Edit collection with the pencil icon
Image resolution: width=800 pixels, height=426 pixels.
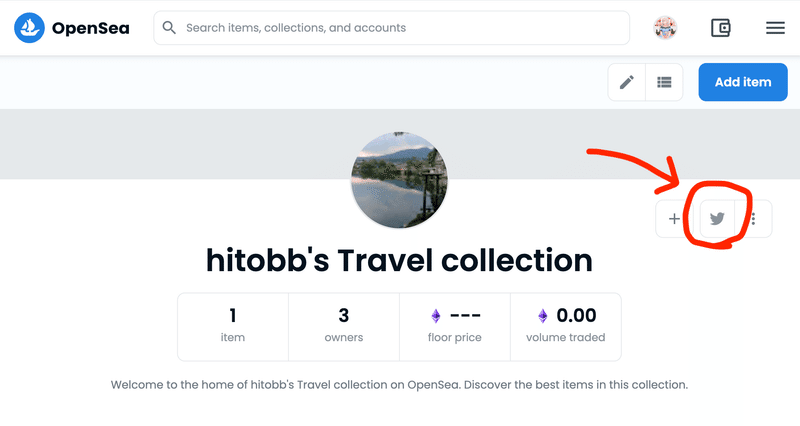pos(627,82)
